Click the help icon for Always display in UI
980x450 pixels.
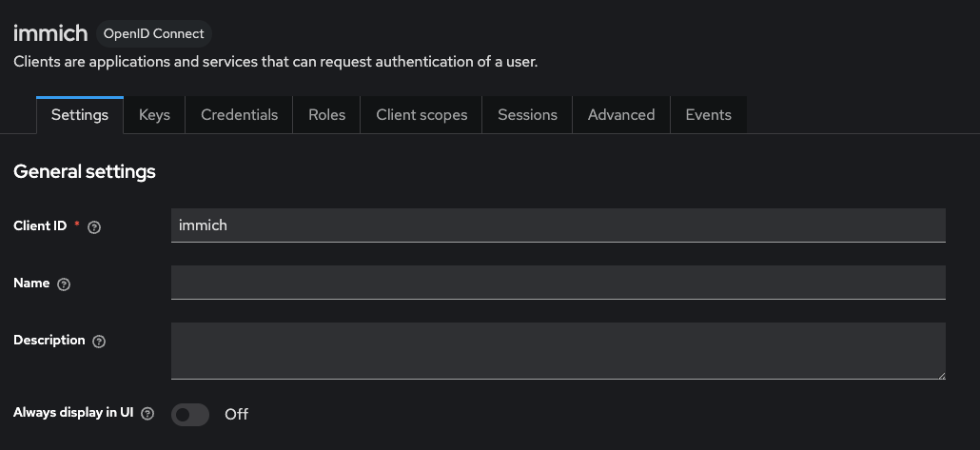[x=147, y=414]
